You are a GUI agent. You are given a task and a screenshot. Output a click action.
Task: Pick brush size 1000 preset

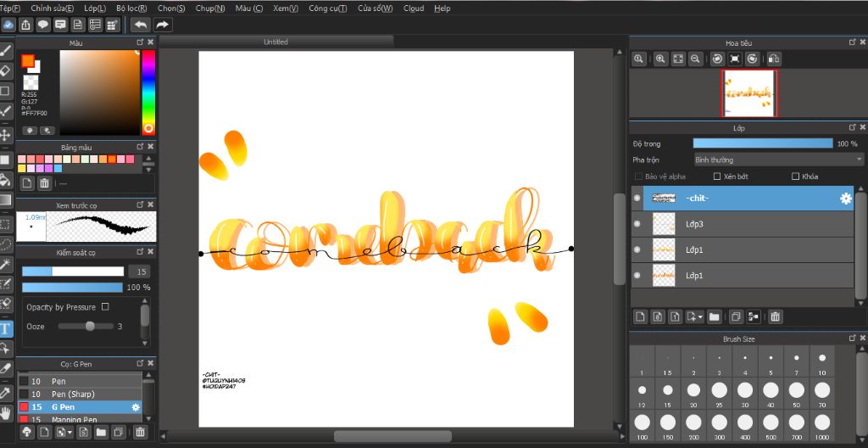[x=822, y=427]
